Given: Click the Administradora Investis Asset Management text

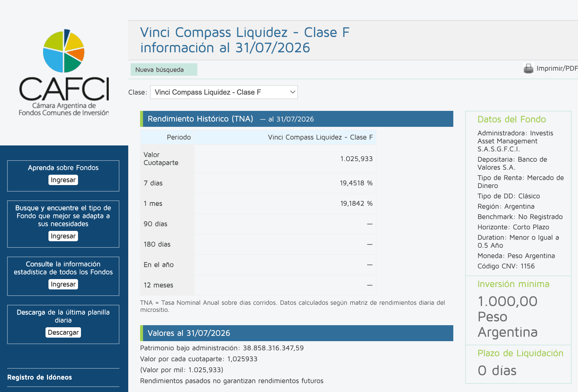Looking at the screenshot, I should tap(515, 141).
